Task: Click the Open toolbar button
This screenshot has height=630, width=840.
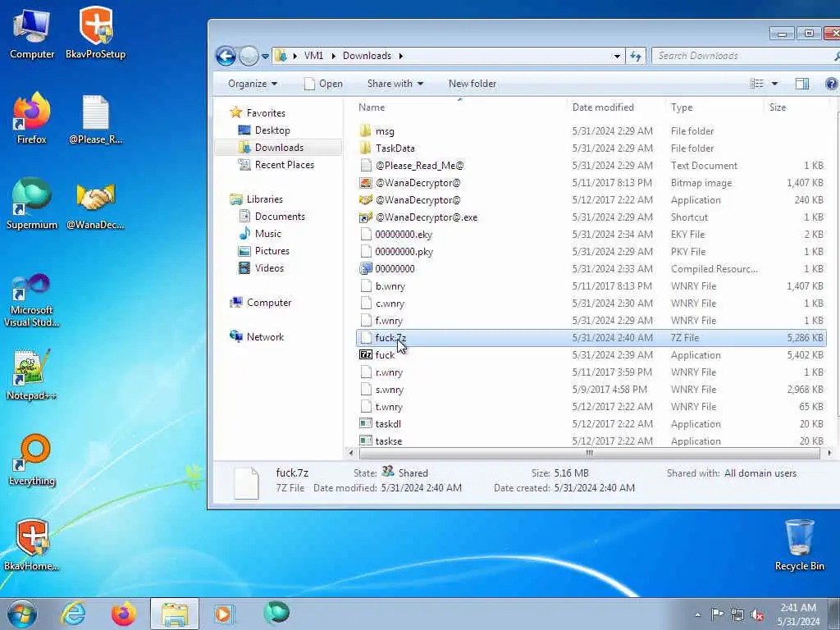Action: 323,84
